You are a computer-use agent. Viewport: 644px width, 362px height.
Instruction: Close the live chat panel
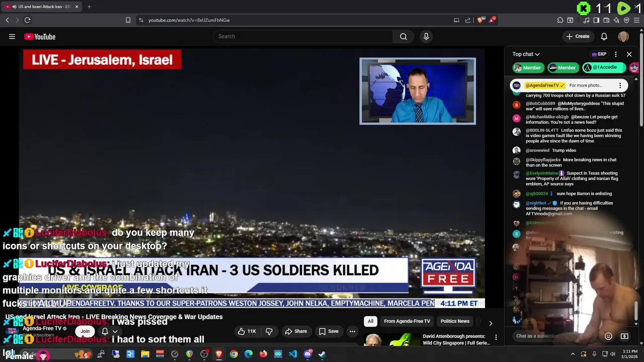click(629, 54)
